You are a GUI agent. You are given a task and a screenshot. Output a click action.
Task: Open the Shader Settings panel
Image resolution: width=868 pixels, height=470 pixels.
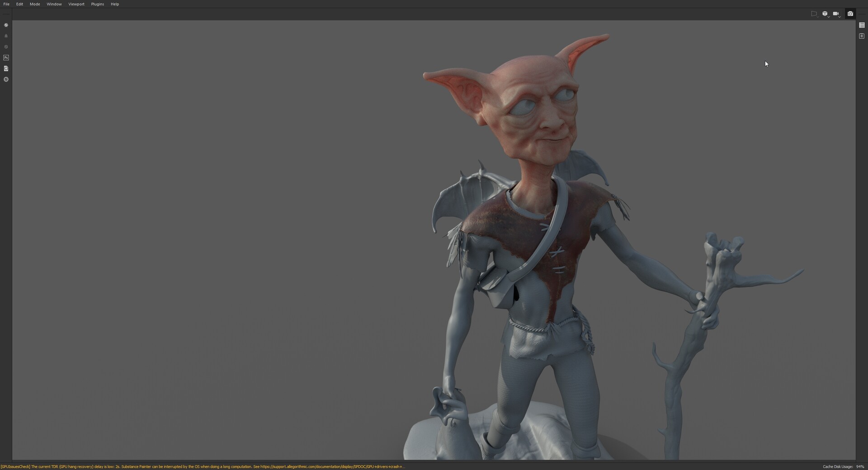point(862,36)
